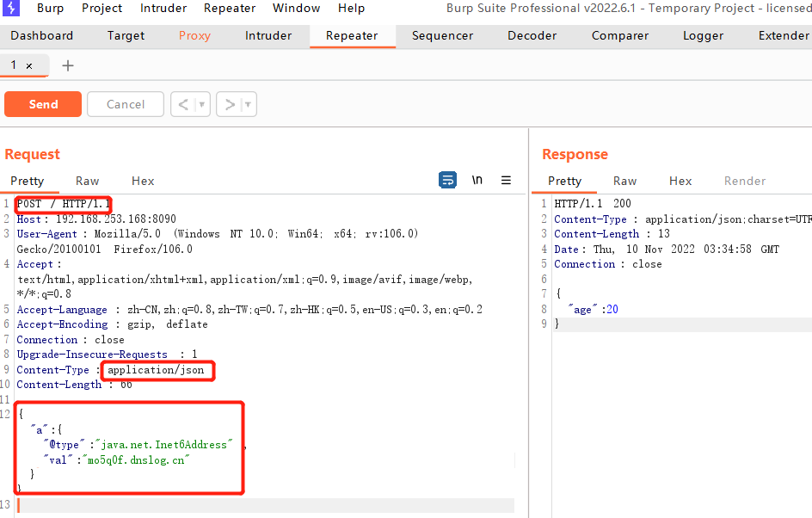Click the response Date header line

pos(667,250)
